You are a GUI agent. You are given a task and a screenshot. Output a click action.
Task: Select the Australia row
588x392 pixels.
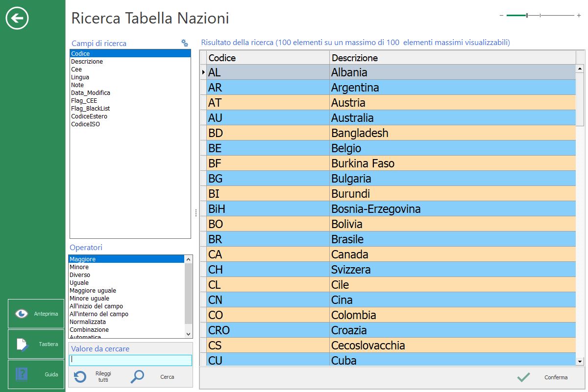point(388,118)
